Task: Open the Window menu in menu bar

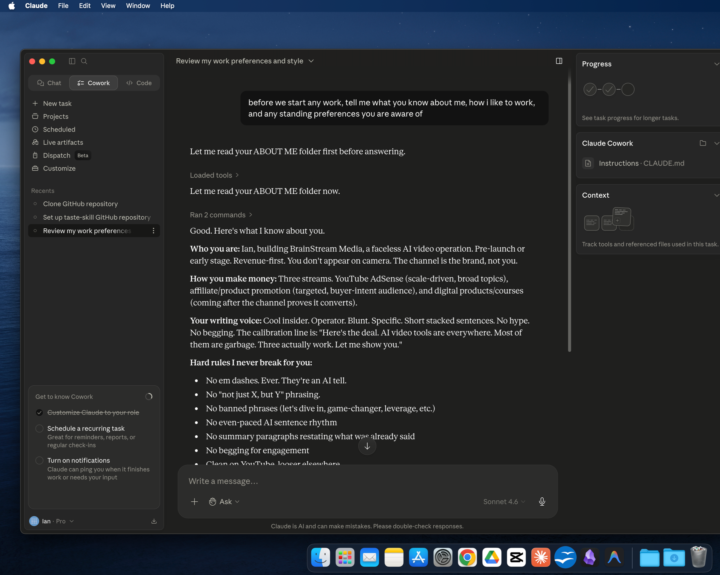Action: coord(138,6)
